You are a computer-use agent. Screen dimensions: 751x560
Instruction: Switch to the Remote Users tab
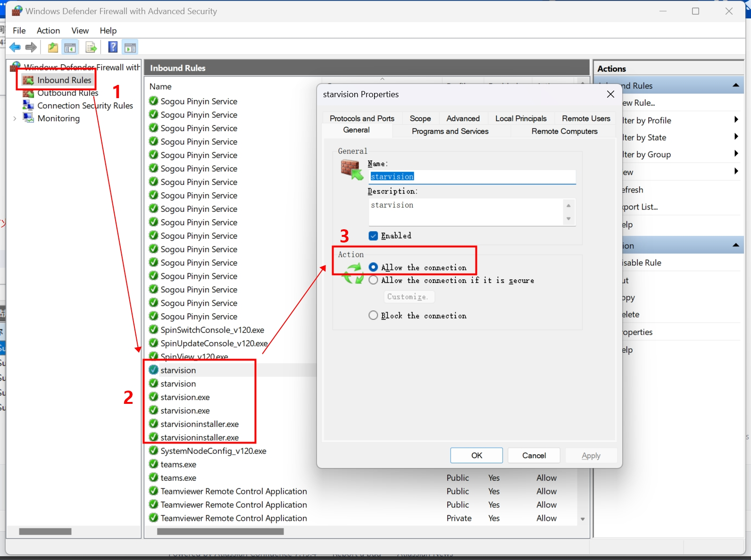click(x=586, y=118)
